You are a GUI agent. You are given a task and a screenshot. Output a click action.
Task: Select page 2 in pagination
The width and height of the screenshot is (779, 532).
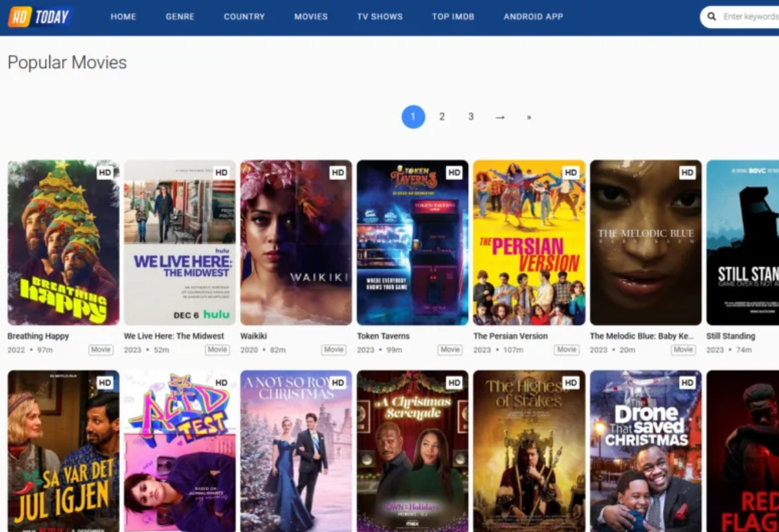coord(442,117)
